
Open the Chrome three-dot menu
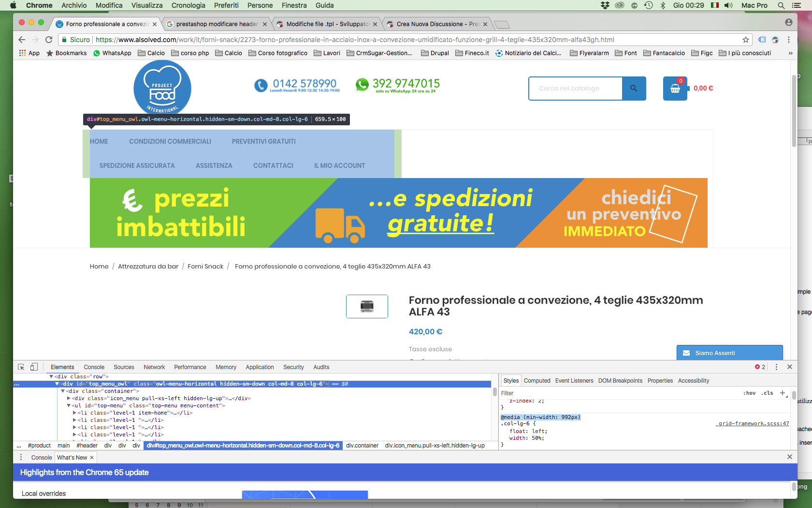(789, 40)
